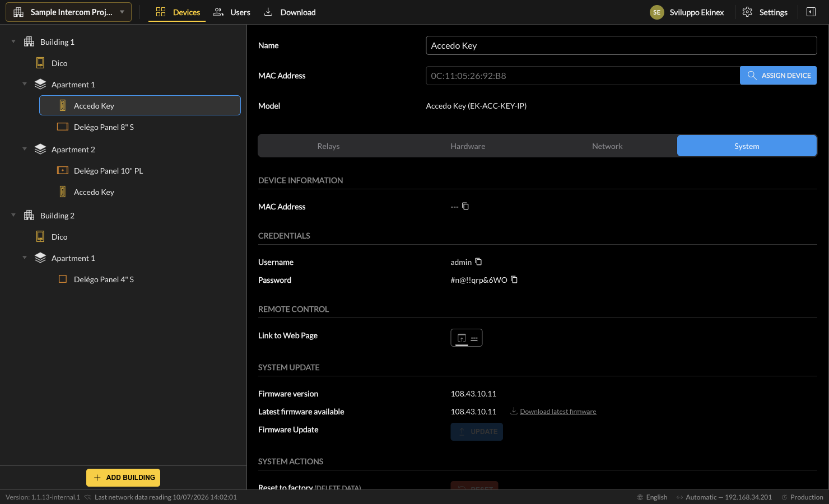Copy the device MAC address value
Viewport: 829px width, 504px height.
pyautogui.click(x=465, y=206)
